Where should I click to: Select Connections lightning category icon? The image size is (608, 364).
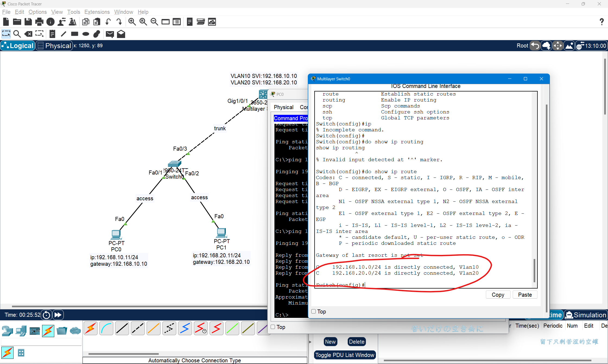(48, 331)
